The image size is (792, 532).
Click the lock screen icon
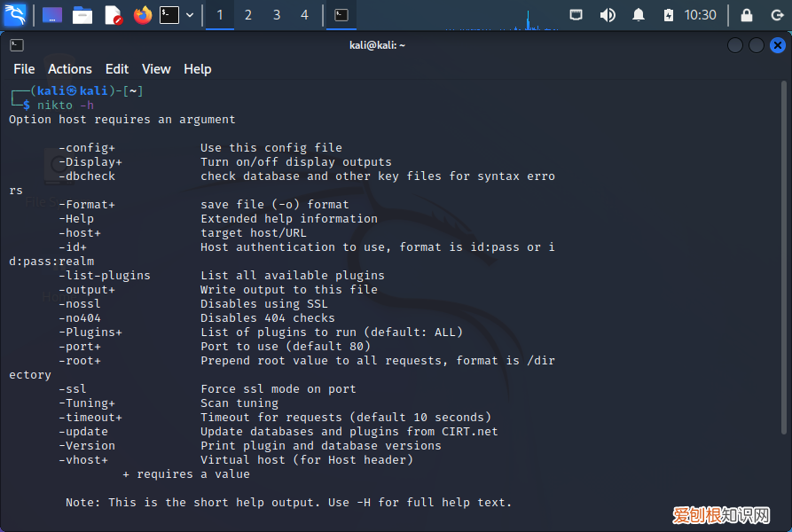pos(747,15)
